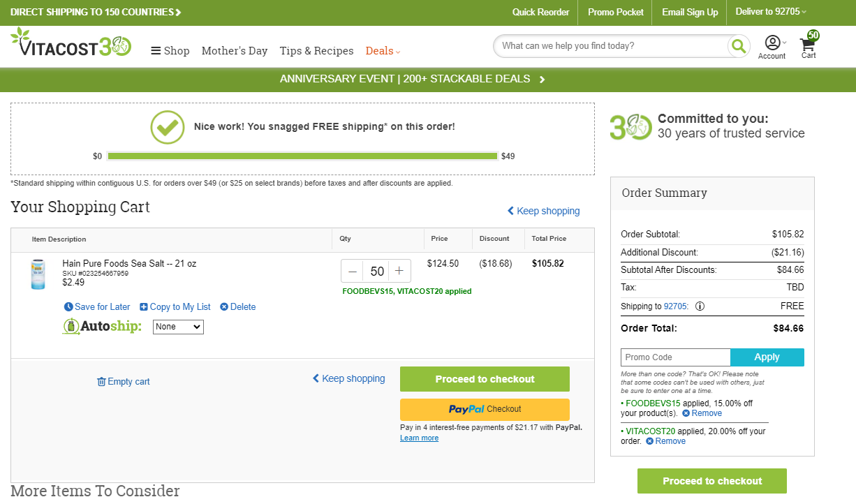The height and width of the screenshot is (504, 856).
Task: Open the Mother's Day menu item
Action: click(x=235, y=51)
